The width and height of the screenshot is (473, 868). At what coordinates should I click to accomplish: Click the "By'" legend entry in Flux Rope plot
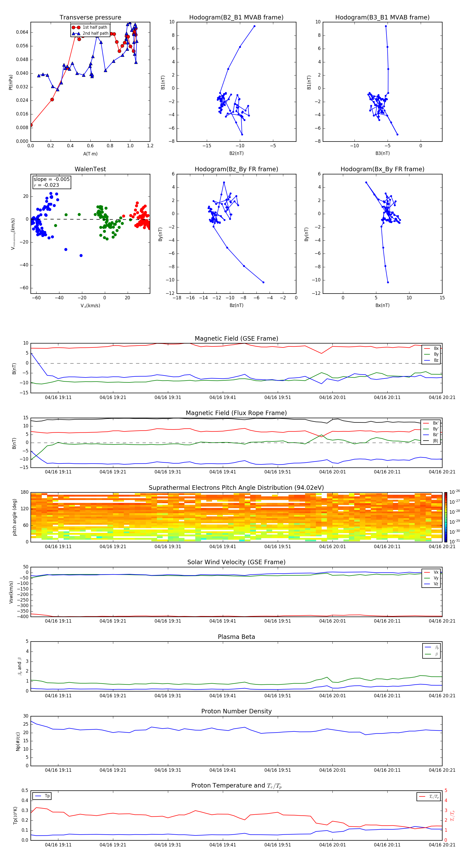click(x=431, y=429)
